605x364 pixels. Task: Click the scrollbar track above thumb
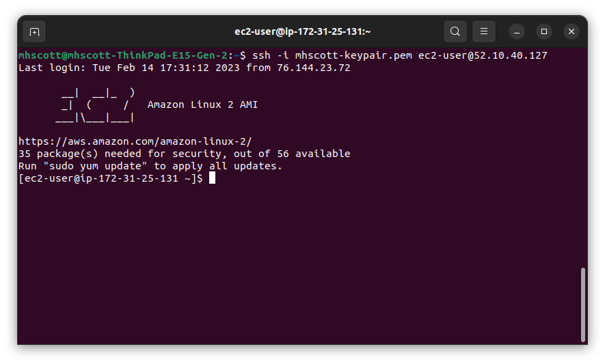(x=583, y=158)
